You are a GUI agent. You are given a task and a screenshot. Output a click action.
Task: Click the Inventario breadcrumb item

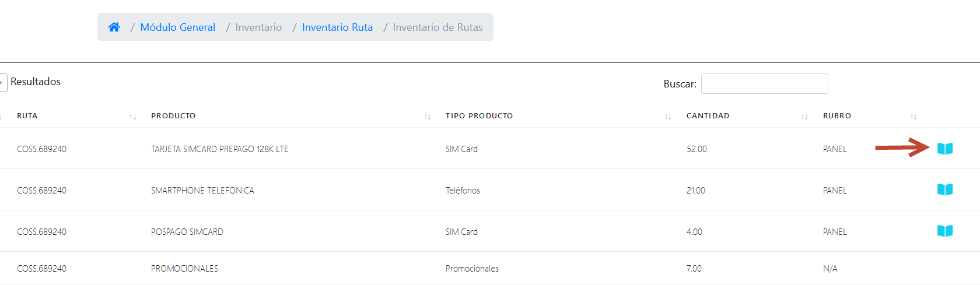[258, 27]
